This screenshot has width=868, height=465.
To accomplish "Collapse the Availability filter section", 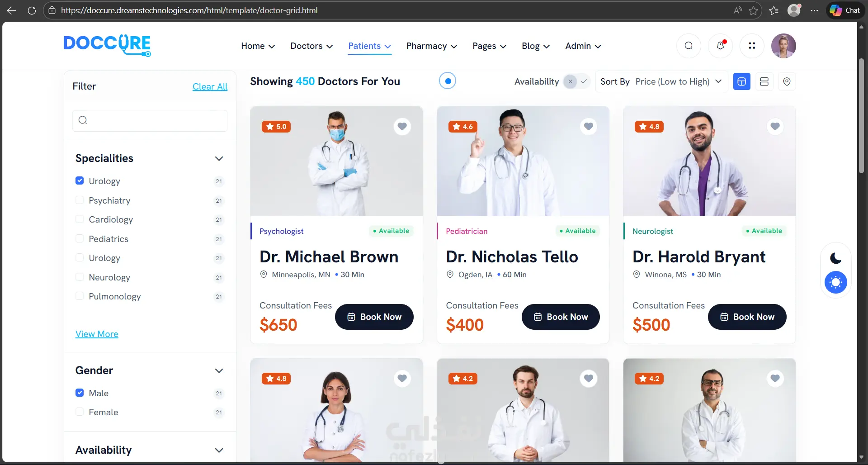I will tap(219, 450).
